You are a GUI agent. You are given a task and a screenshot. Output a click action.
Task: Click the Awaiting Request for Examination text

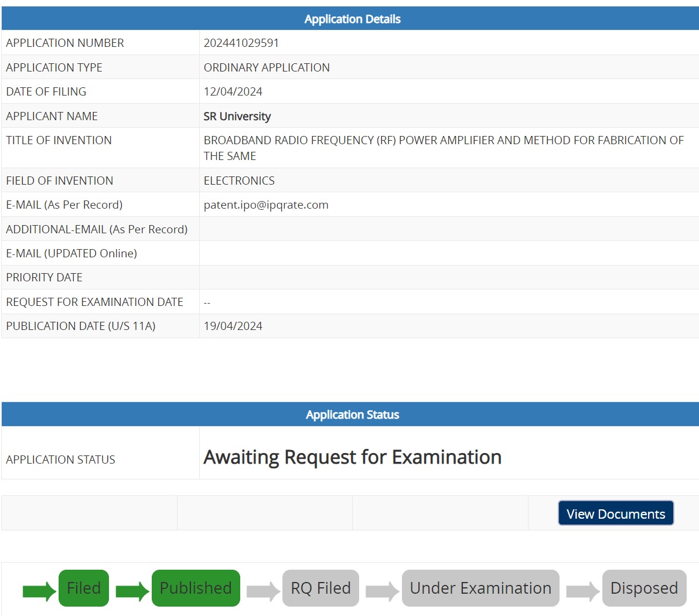pyautogui.click(x=352, y=457)
